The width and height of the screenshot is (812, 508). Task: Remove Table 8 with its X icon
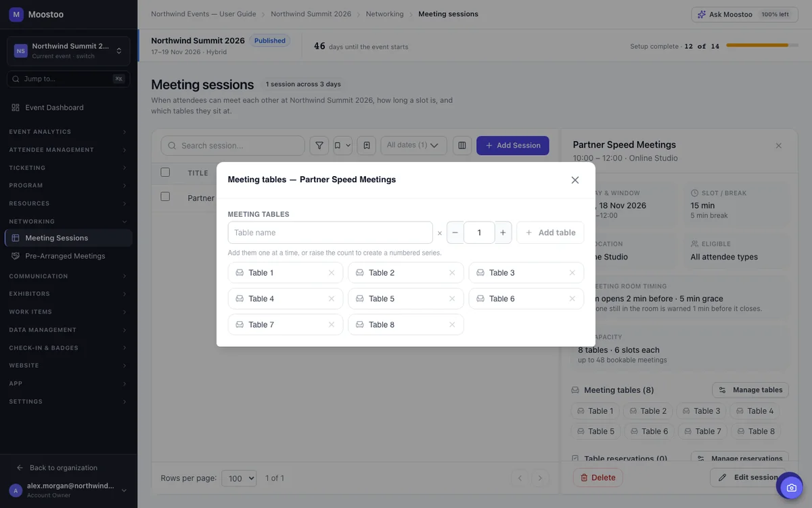[x=452, y=324]
